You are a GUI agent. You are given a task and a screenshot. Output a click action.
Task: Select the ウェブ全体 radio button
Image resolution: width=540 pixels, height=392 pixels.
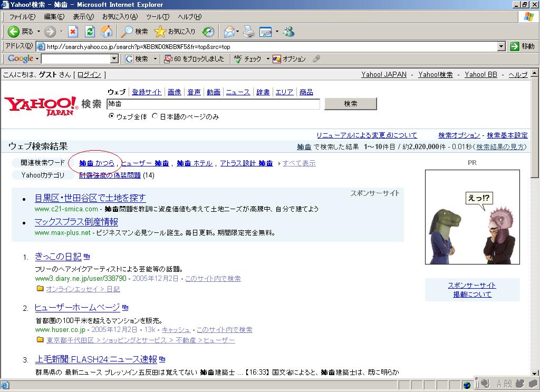(x=111, y=116)
